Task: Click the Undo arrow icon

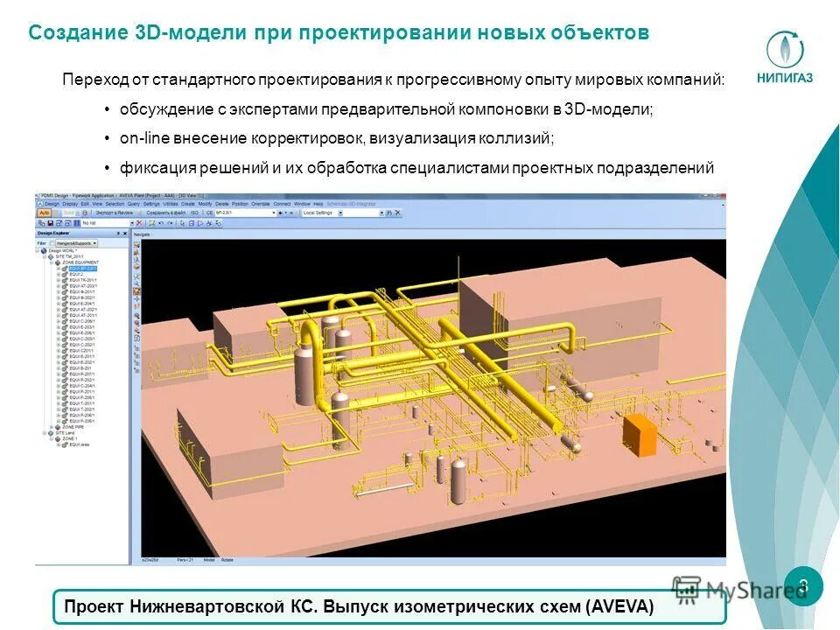Action: [x=161, y=222]
